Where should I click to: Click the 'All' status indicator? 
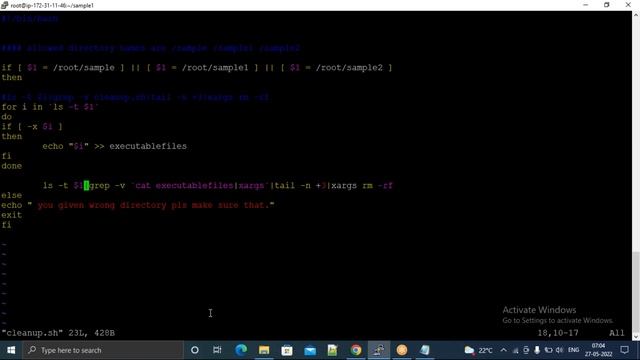[x=617, y=333]
